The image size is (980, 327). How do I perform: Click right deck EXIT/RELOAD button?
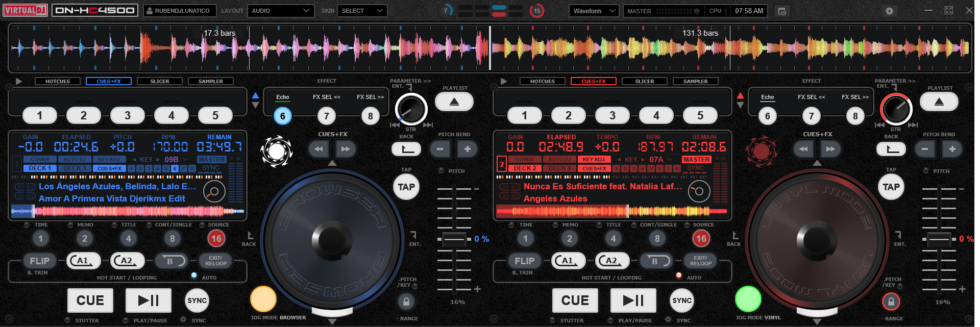pos(701,261)
